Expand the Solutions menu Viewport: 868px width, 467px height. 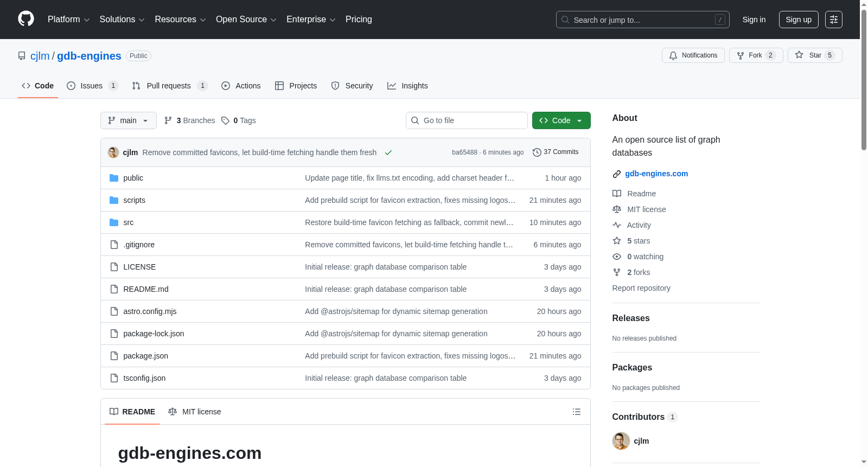(122, 20)
